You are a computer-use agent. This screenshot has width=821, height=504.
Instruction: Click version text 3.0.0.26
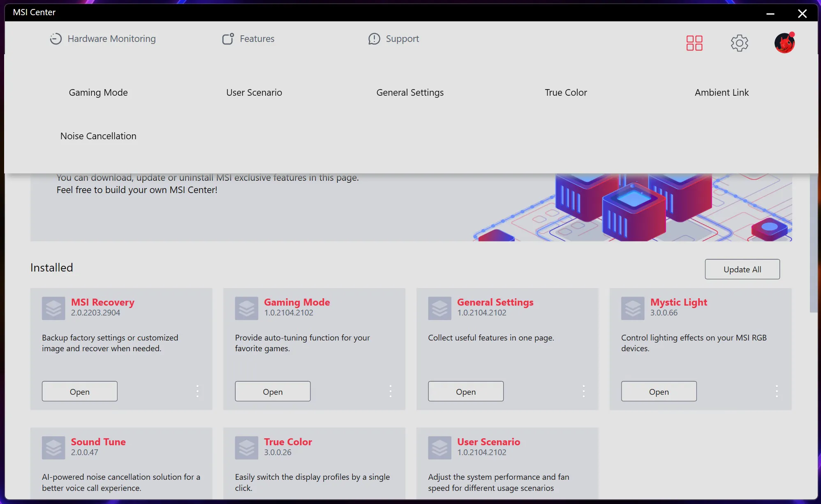(278, 452)
